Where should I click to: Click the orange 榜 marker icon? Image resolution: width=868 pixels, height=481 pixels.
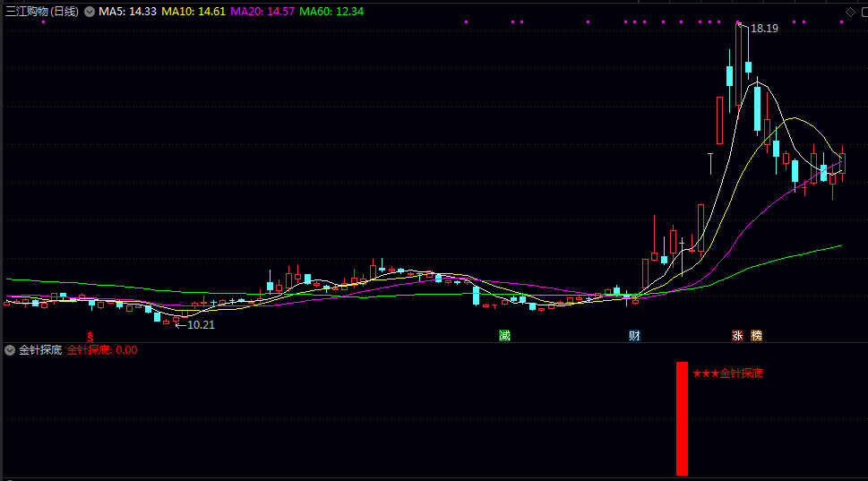click(756, 335)
